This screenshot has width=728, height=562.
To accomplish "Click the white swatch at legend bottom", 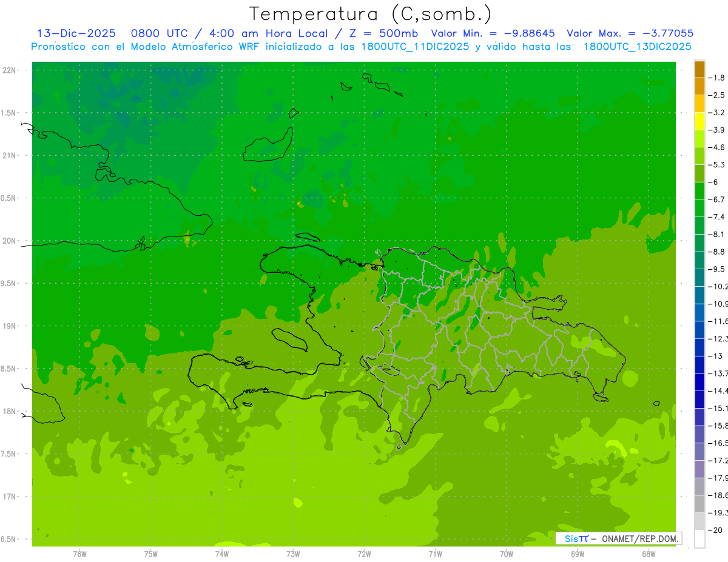I will click(699, 539).
